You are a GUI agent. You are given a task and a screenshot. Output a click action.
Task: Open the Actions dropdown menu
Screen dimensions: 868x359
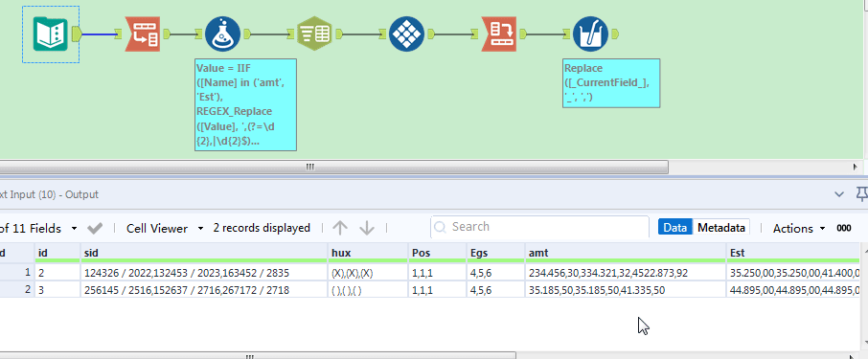pos(799,229)
